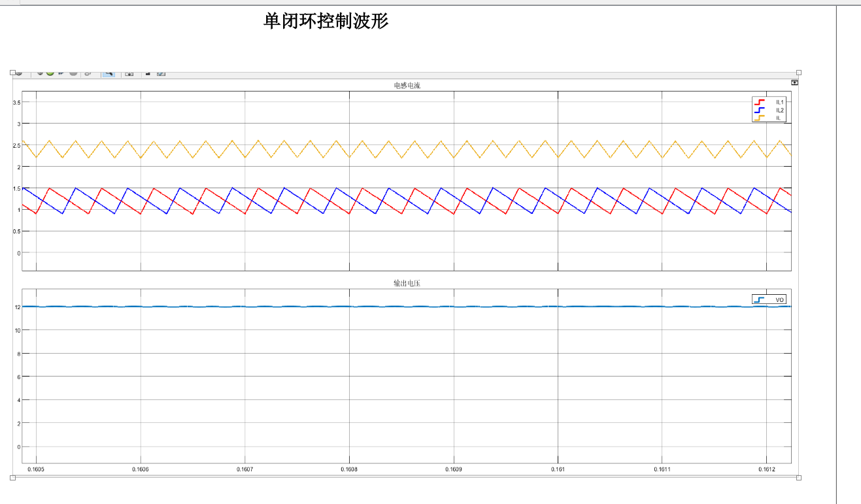
Task: Click the plot title "电感电流"
Action: (x=407, y=86)
